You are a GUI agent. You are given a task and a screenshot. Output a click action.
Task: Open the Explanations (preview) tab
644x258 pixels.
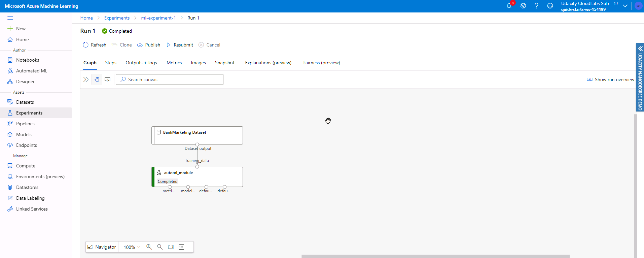[x=268, y=63]
